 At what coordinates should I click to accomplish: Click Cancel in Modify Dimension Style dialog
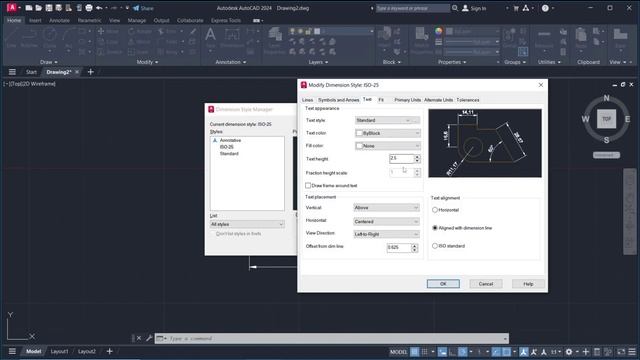point(486,284)
